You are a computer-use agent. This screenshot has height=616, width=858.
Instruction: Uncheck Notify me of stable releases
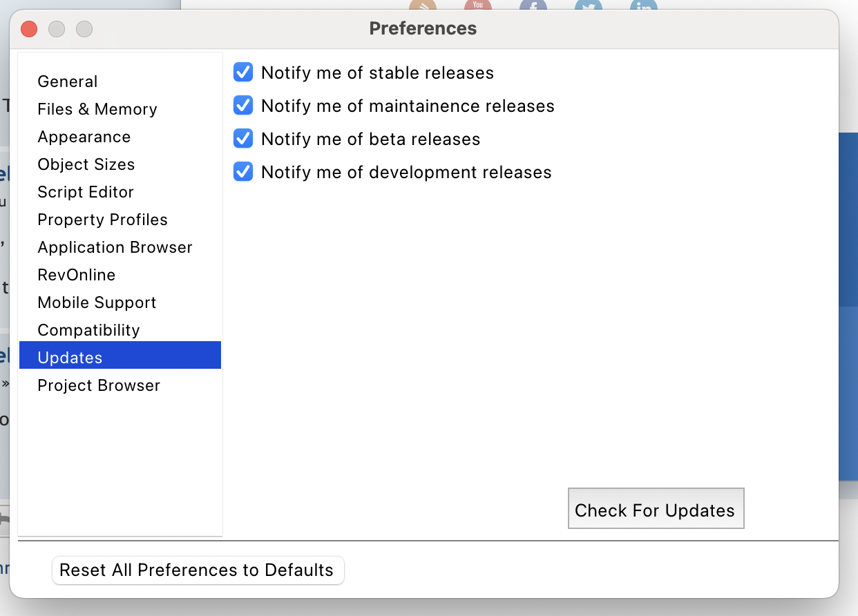[243, 73]
